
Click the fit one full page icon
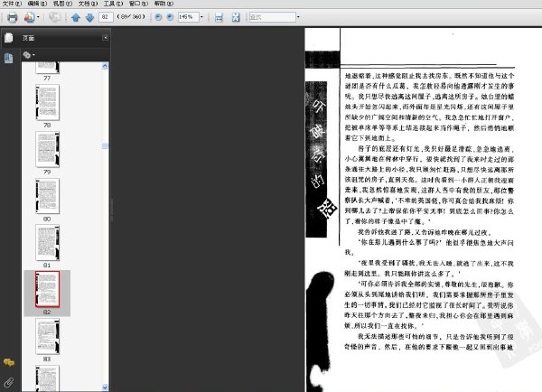236,17
